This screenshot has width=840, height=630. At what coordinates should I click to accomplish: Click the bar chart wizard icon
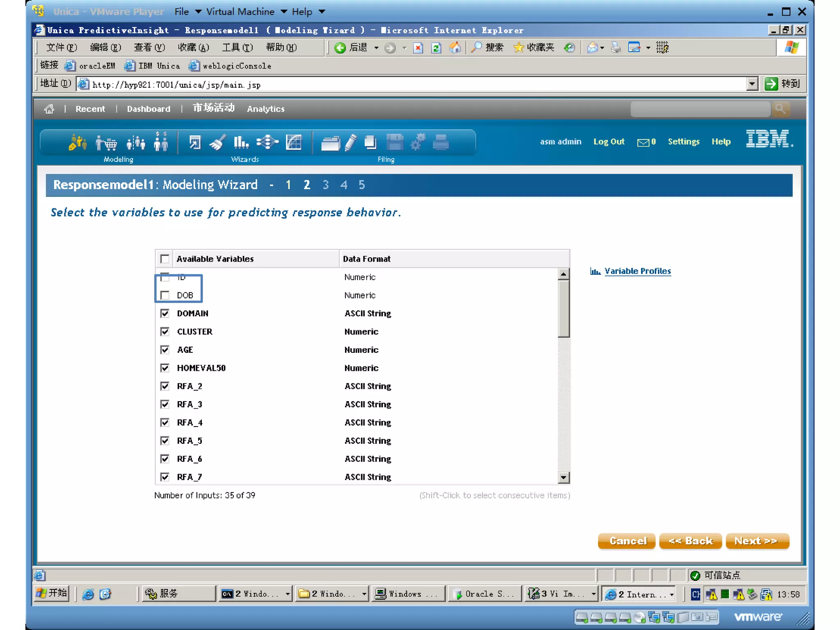241,143
